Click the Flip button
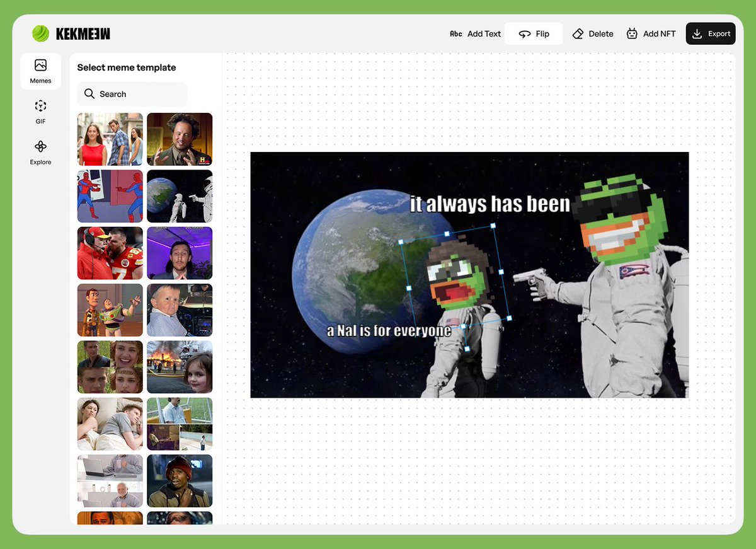756x549 pixels. (534, 33)
